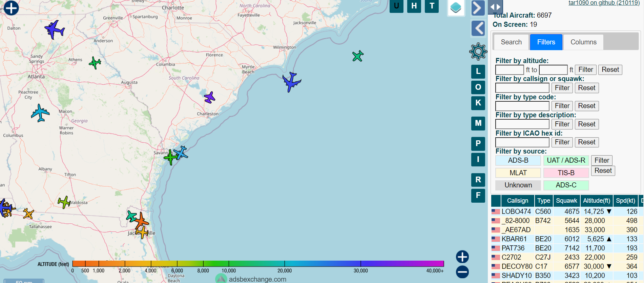Viewport: 644px width, 283px height.
Task: Sort table by Callsign column
Action: point(517,201)
